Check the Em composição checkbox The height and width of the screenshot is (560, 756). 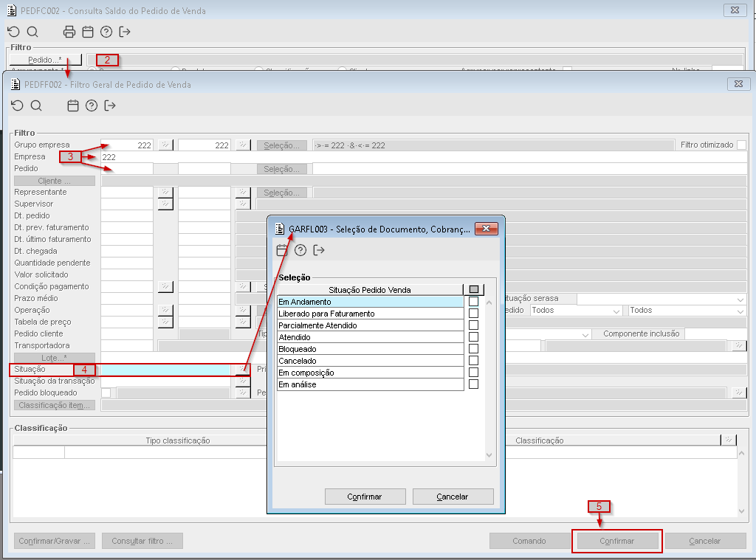click(473, 372)
